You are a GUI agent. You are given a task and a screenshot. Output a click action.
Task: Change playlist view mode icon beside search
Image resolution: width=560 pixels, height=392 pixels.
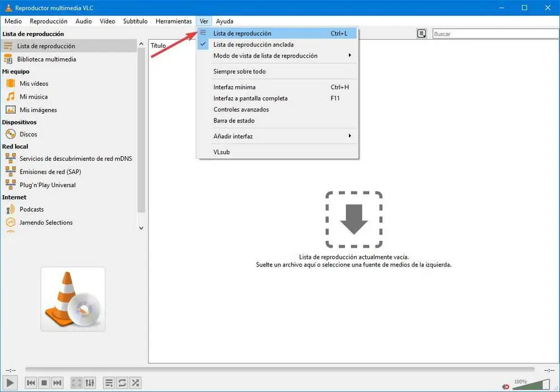[422, 34]
